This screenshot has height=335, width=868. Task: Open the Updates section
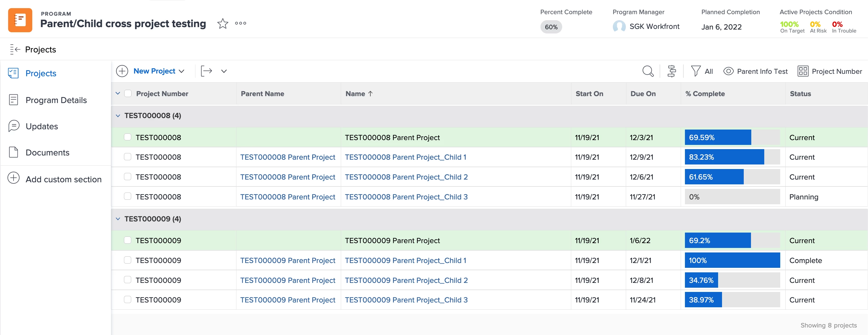[42, 126]
